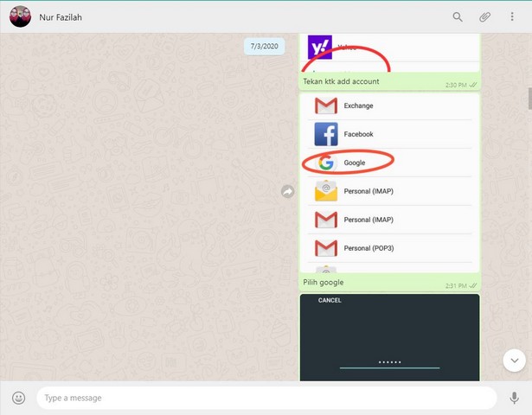Click the Exchange Gmail icon in image
The height and width of the screenshot is (415, 532).
tap(325, 105)
